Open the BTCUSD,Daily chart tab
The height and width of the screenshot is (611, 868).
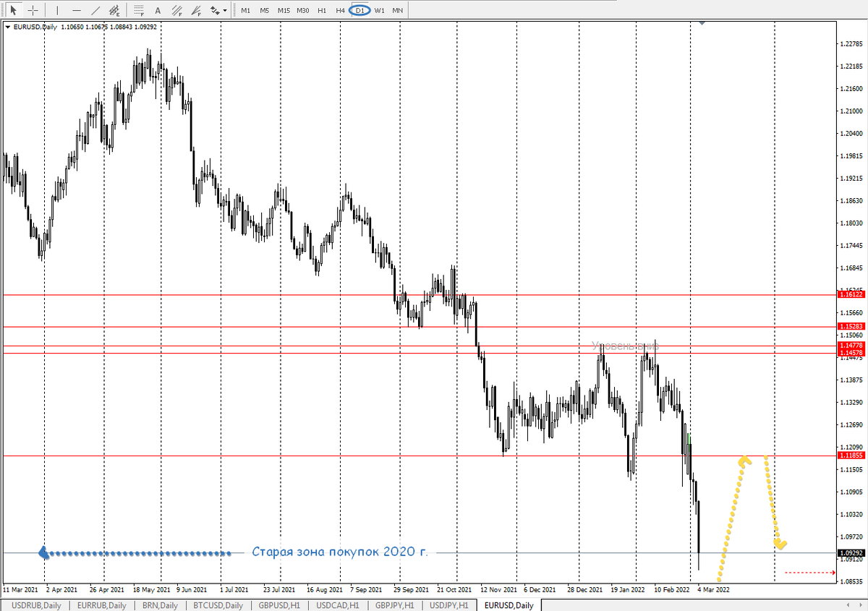point(219,605)
